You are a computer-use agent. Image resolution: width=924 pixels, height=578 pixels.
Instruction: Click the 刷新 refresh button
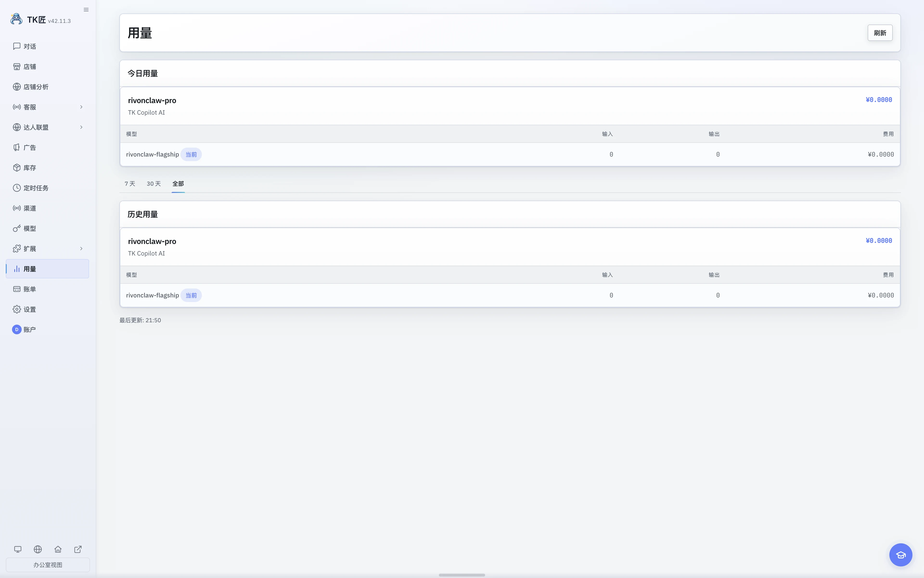[880, 33]
